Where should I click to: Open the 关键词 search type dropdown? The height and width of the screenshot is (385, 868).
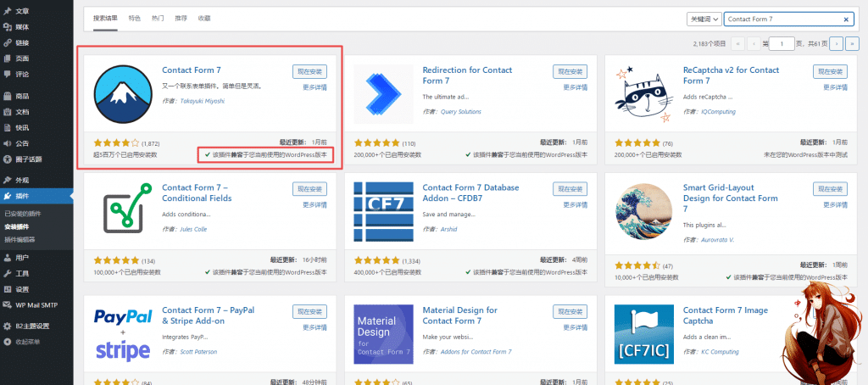coord(704,19)
